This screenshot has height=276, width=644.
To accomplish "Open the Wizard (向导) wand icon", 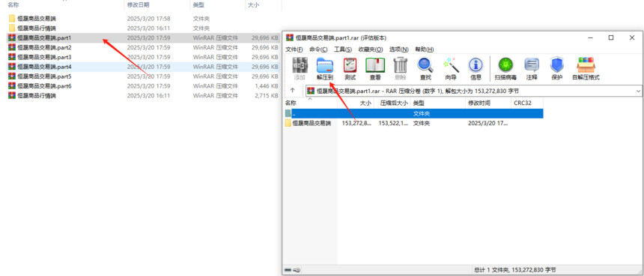I will click(x=451, y=65).
